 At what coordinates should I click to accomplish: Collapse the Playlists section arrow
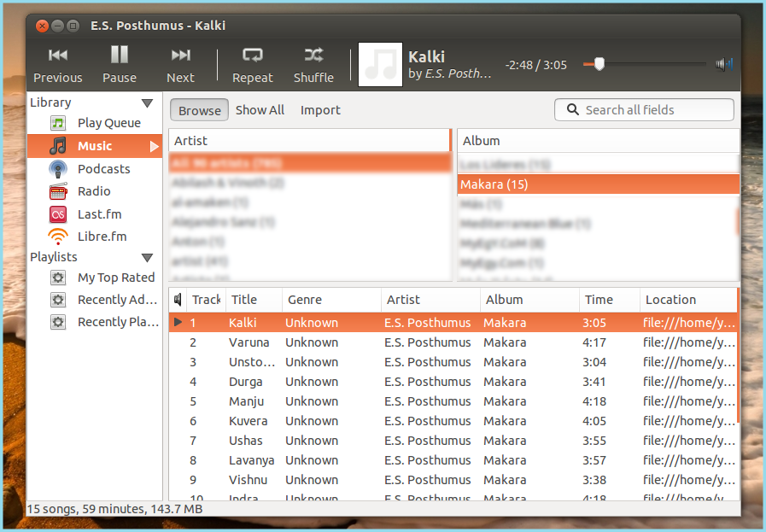pyautogui.click(x=147, y=257)
